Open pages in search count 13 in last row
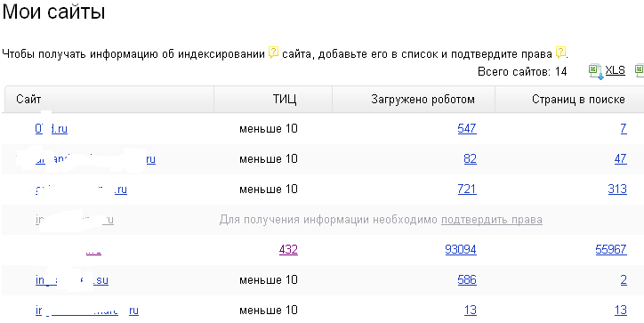Viewport: 644px width, 323px height. pos(621,311)
